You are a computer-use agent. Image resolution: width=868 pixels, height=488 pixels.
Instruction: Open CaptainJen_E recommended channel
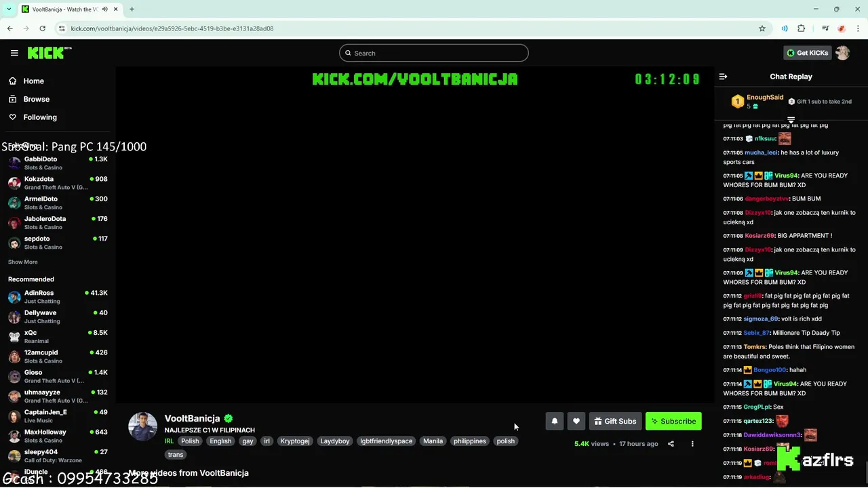click(x=58, y=416)
